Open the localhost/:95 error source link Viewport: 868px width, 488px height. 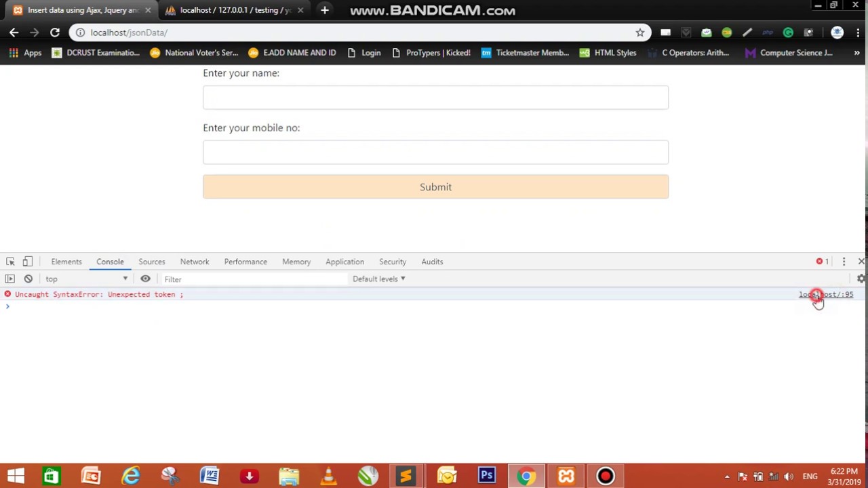826,295
